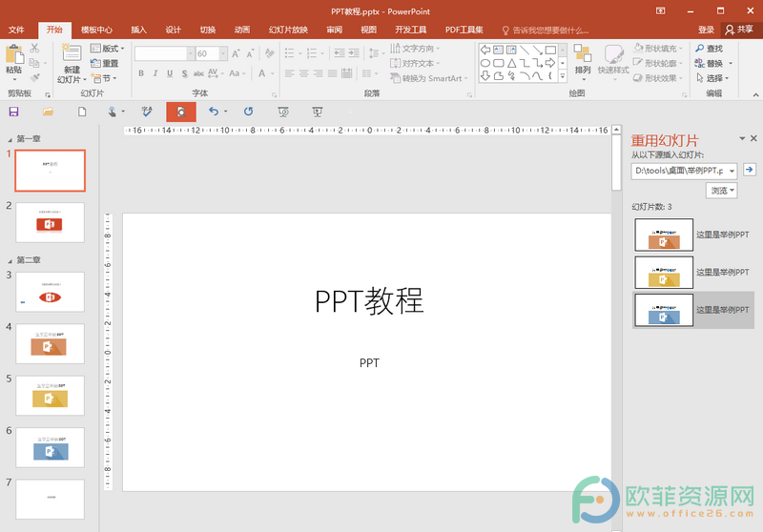Expand the source file path dropdown

tap(732, 171)
